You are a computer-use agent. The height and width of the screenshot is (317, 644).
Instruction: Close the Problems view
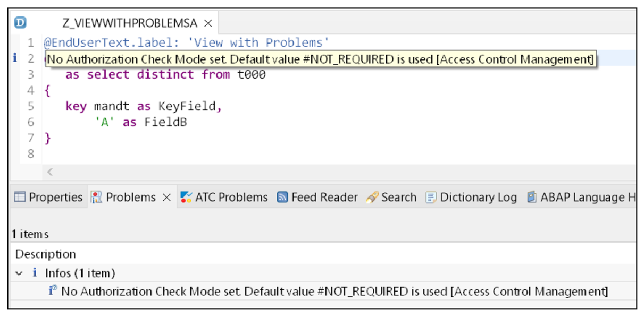[x=166, y=197]
